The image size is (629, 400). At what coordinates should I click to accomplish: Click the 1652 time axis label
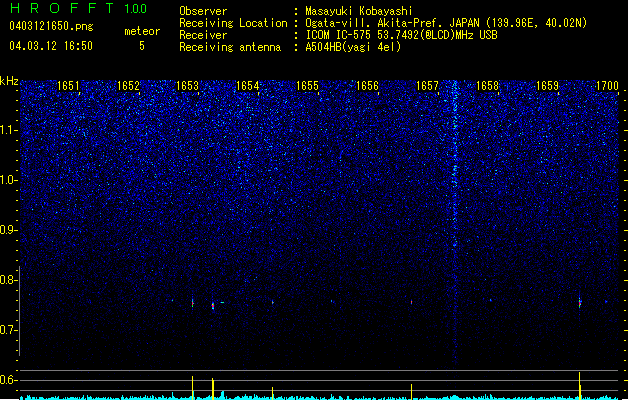tap(128, 86)
